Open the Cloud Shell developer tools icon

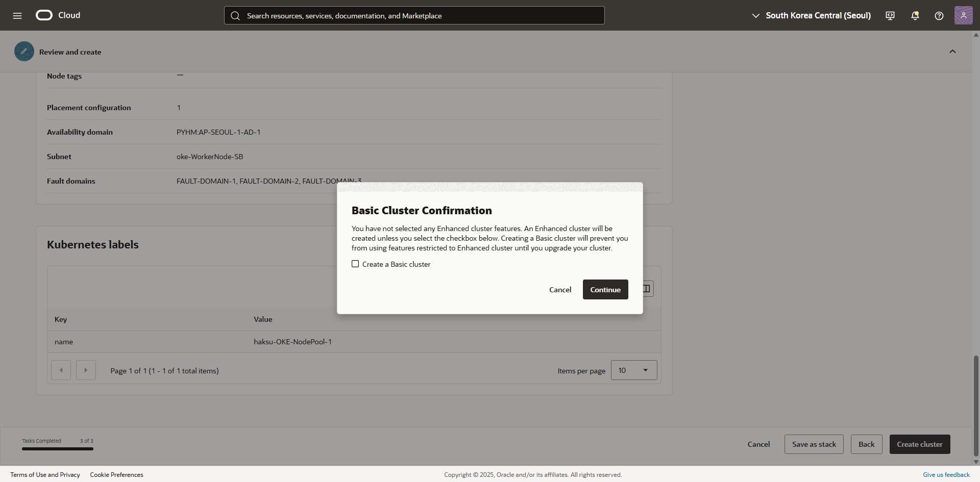tap(890, 16)
